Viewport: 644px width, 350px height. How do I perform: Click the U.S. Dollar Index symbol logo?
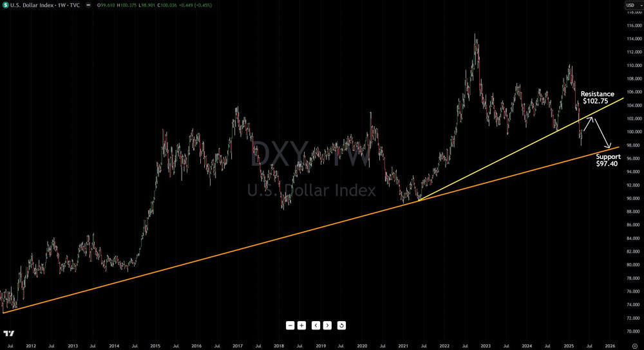pos(6,5)
